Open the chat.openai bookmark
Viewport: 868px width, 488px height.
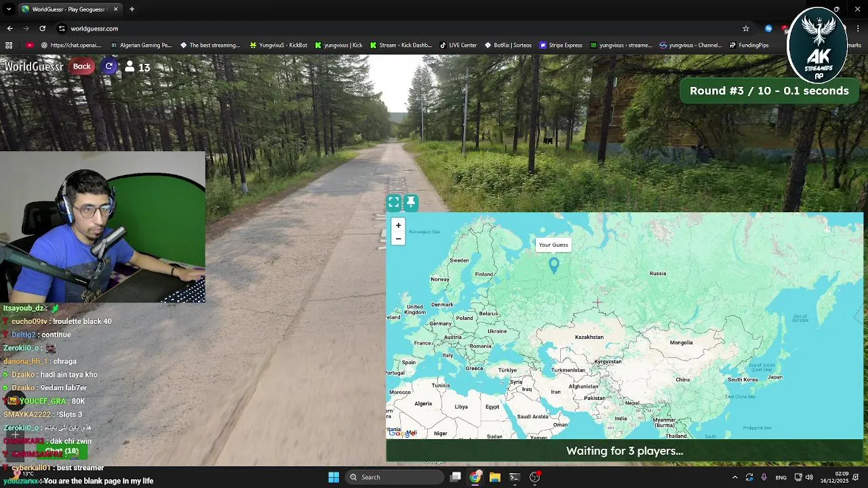(x=71, y=45)
